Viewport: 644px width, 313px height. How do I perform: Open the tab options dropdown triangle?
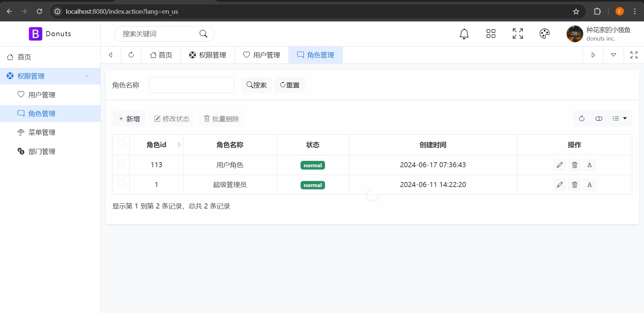pyautogui.click(x=613, y=55)
